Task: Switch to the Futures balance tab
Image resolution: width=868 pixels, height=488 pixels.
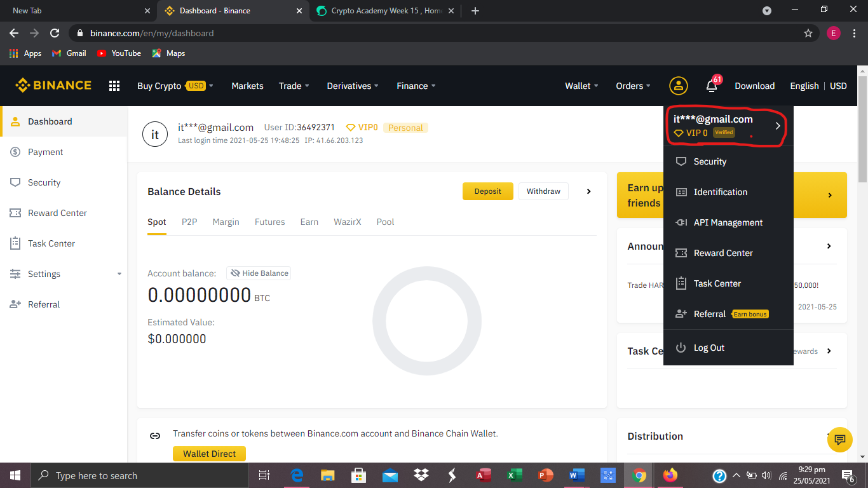Action: pyautogui.click(x=270, y=222)
